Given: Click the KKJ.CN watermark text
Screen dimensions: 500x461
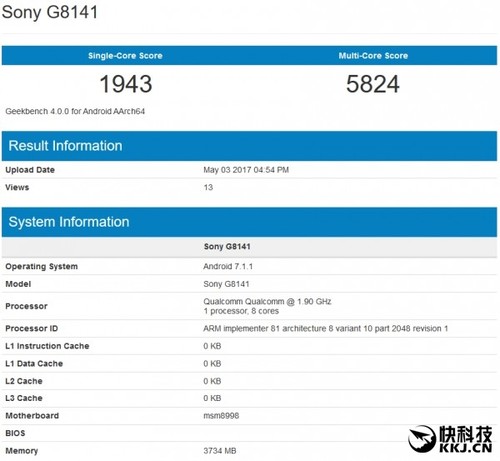Looking at the screenshot, I should pyautogui.click(x=466, y=447).
